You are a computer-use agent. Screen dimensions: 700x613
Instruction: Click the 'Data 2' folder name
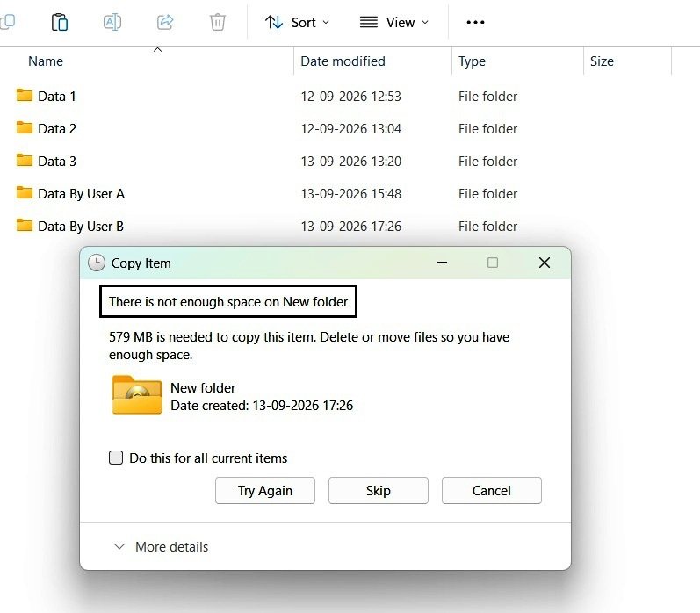point(57,128)
